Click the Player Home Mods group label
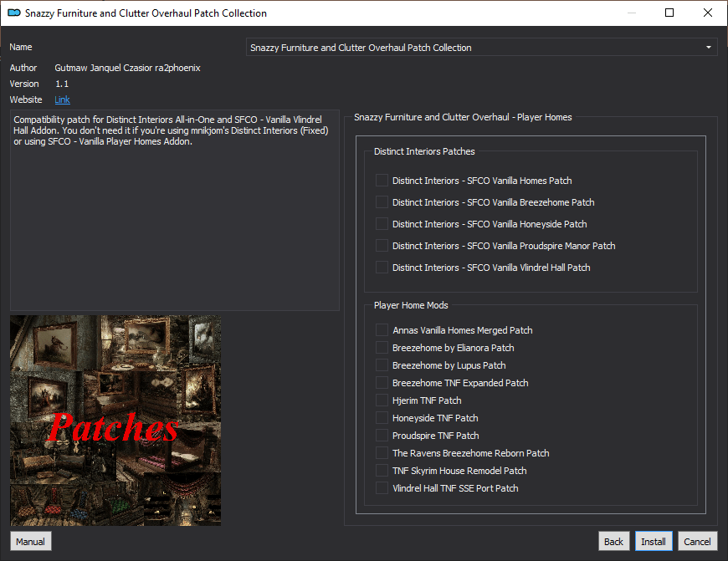 point(411,305)
